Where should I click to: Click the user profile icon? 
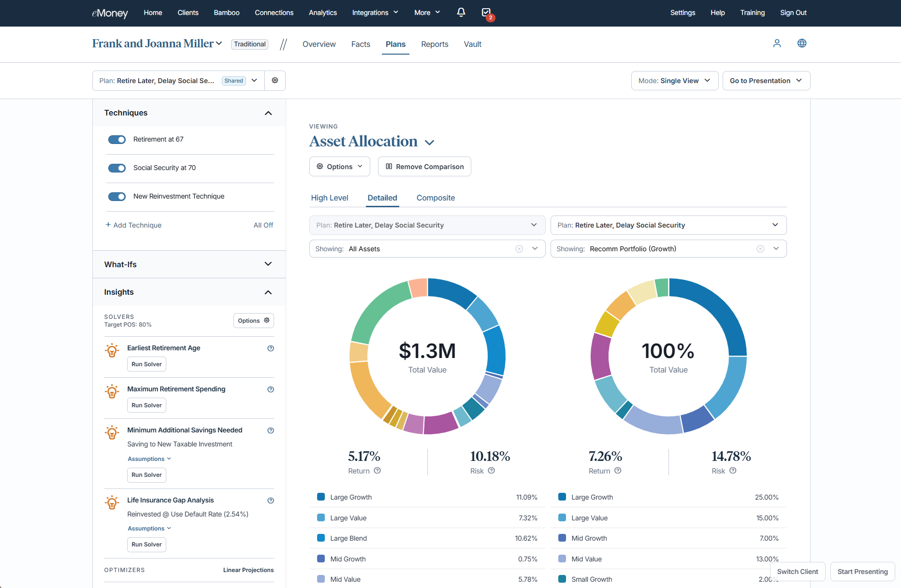pos(777,43)
